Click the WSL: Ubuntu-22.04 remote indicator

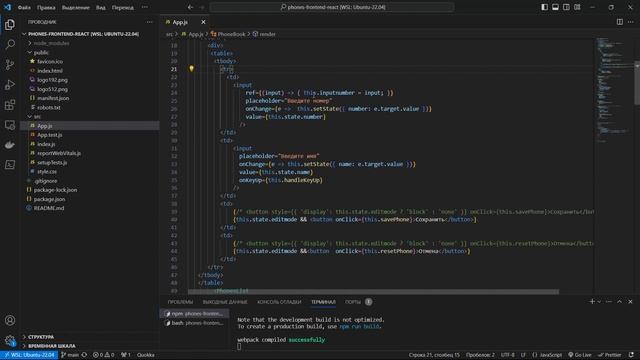coord(29,355)
